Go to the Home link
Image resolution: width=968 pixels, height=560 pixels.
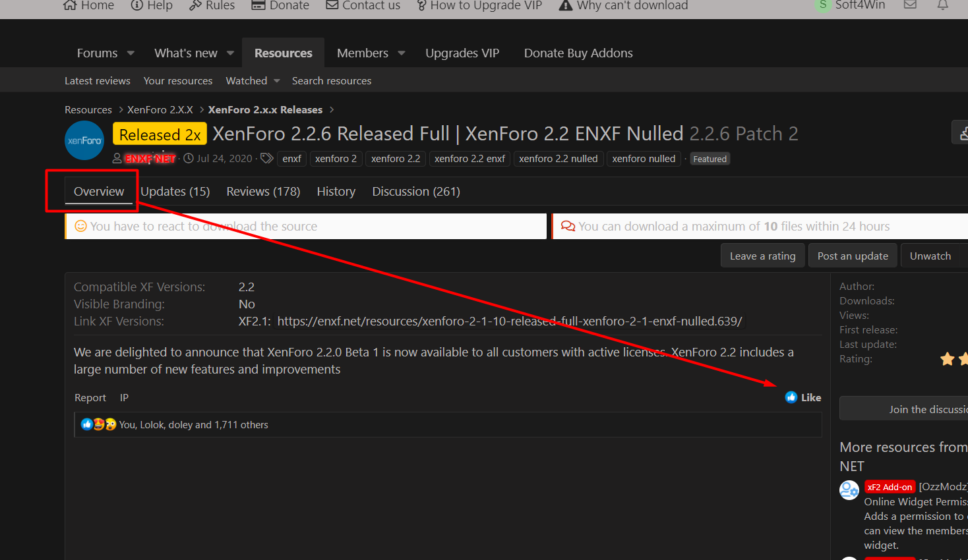click(89, 5)
